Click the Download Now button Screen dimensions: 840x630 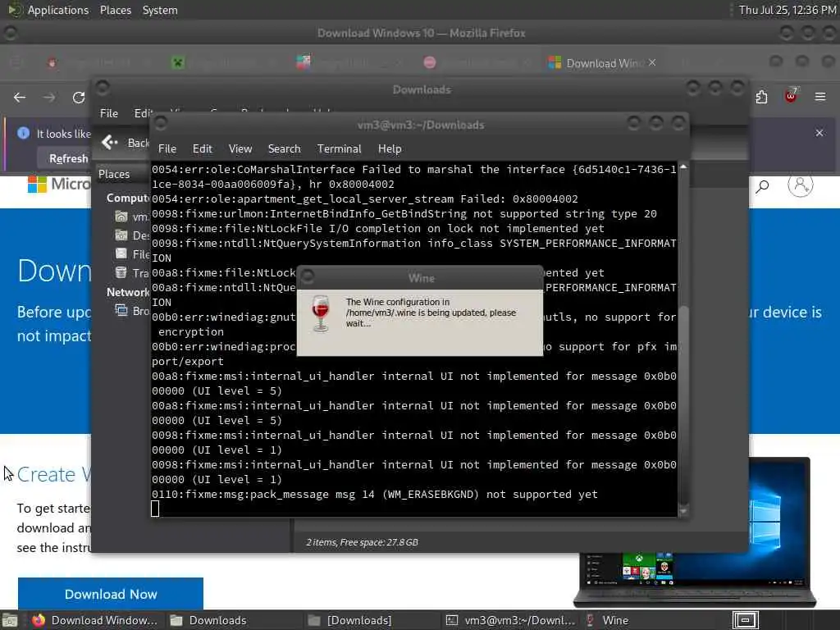click(x=111, y=594)
